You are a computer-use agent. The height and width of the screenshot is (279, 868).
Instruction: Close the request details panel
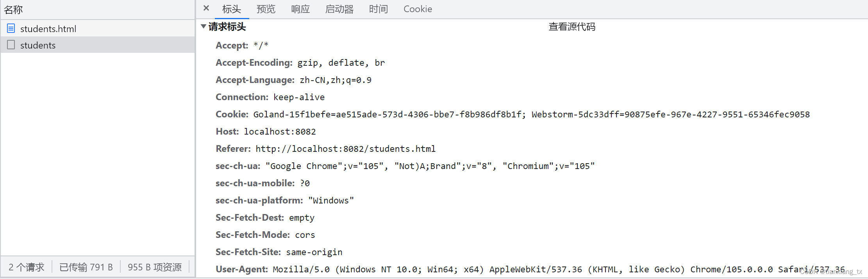(206, 8)
